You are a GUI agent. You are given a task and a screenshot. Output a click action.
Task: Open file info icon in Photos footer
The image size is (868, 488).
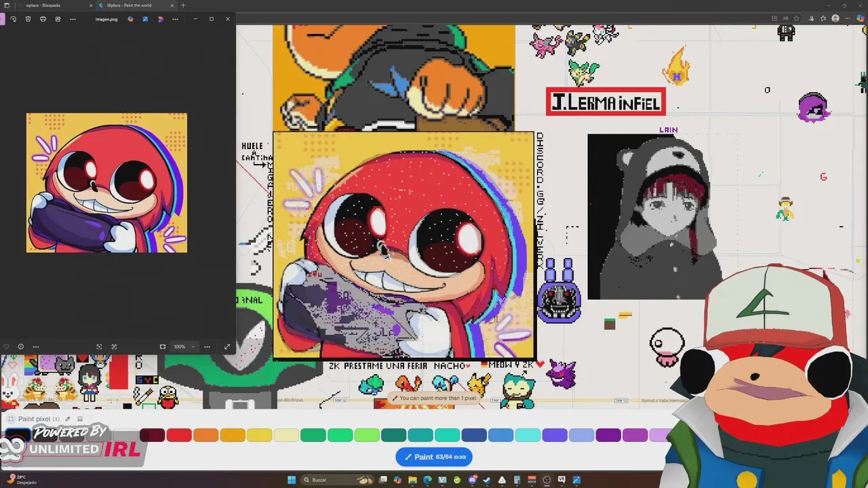20,346
